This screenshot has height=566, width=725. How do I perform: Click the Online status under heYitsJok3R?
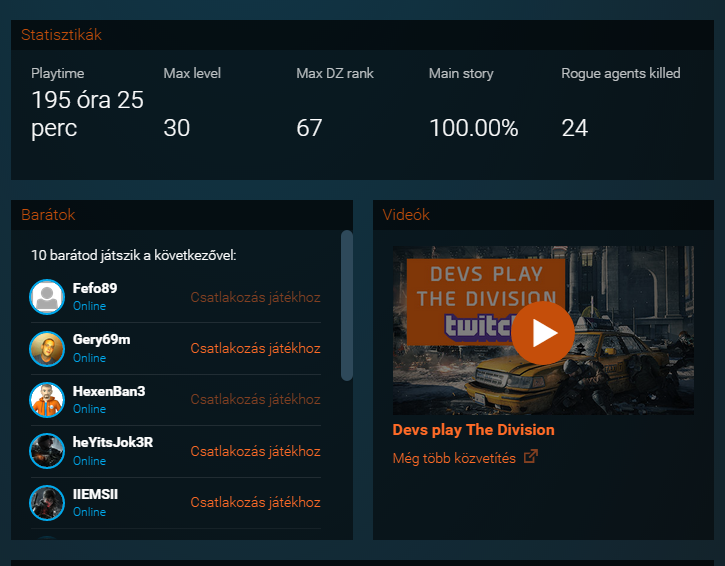(89, 461)
